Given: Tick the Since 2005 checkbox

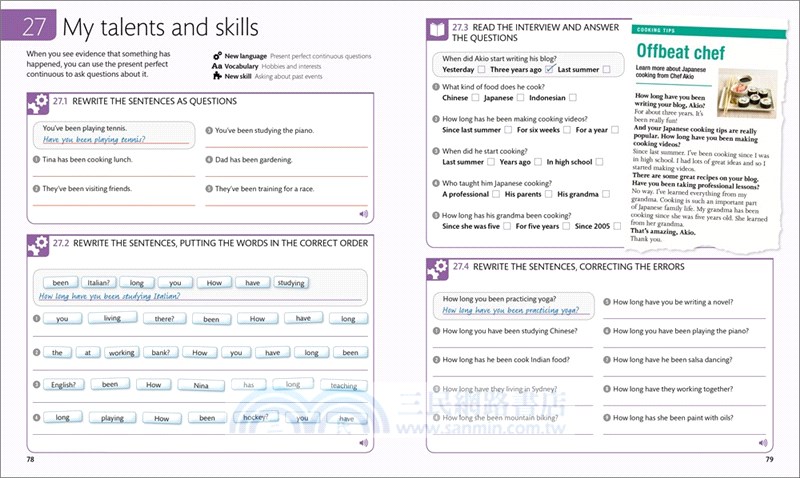Looking at the screenshot, I should (x=617, y=226).
